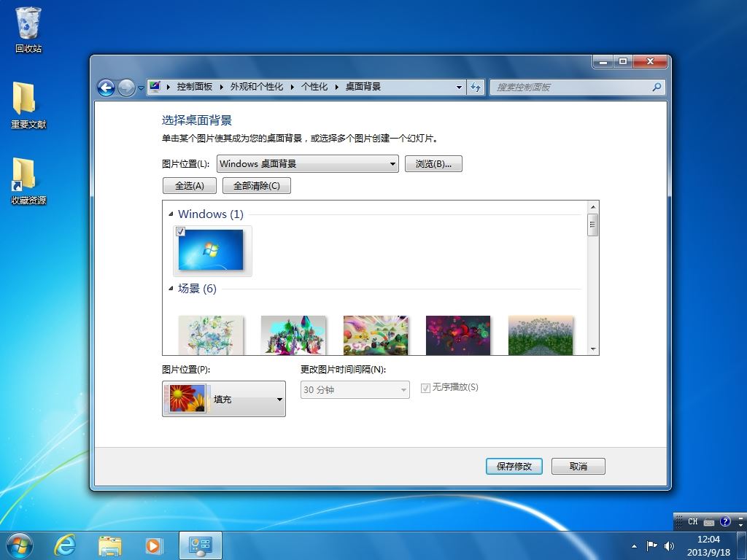
Task: Click the language bar grip handle
Action: [x=679, y=521]
